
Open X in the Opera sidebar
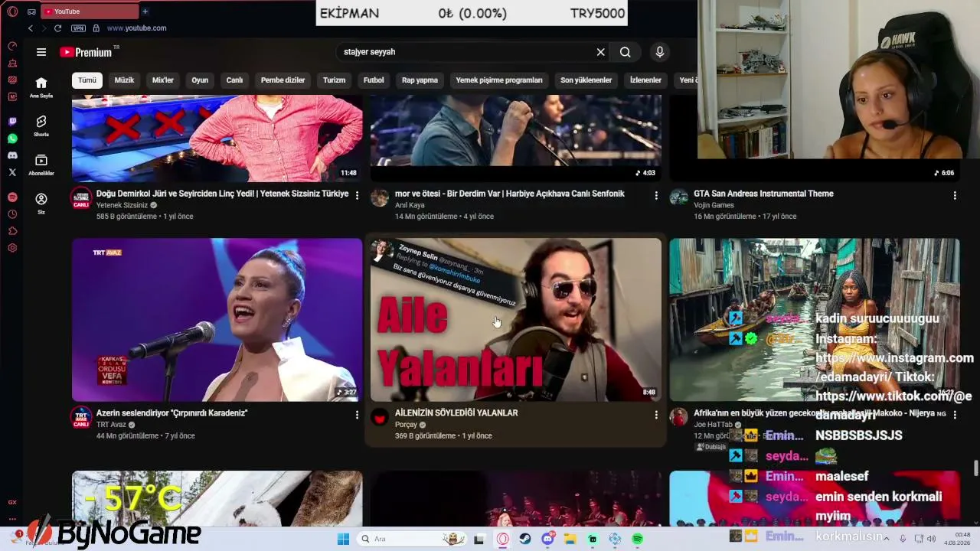click(x=12, y=172)
